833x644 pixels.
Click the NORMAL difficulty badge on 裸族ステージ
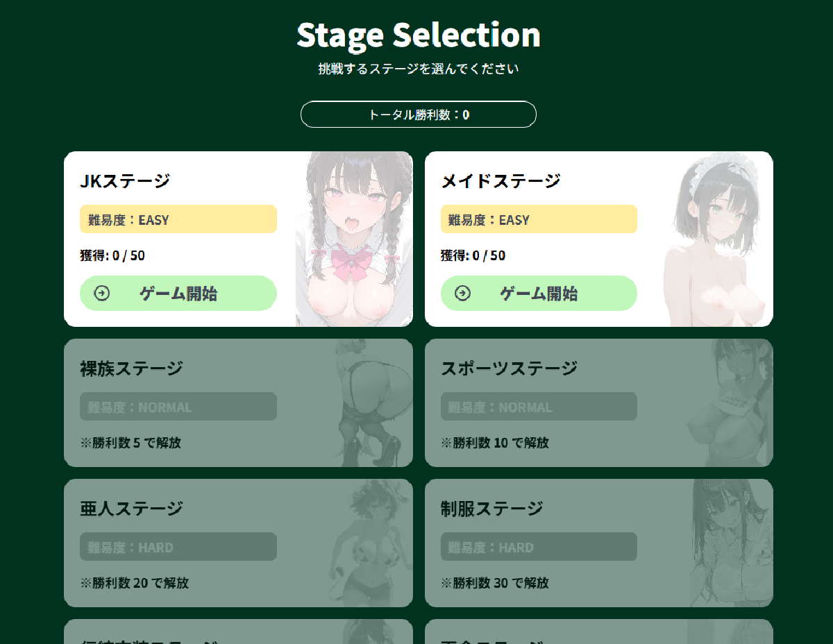pyautogui.click(x=178, y=407)
